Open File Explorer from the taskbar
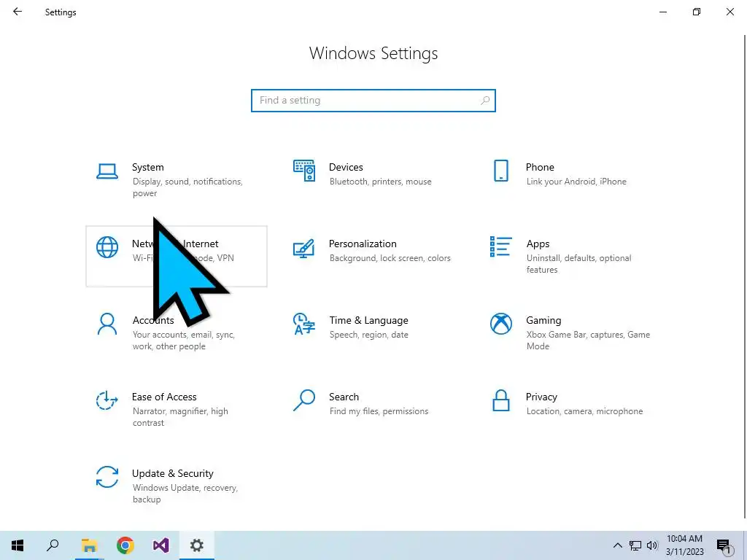The width and height of the screenshot is (747, 560). pyautogui.click(x=89, y=545)
